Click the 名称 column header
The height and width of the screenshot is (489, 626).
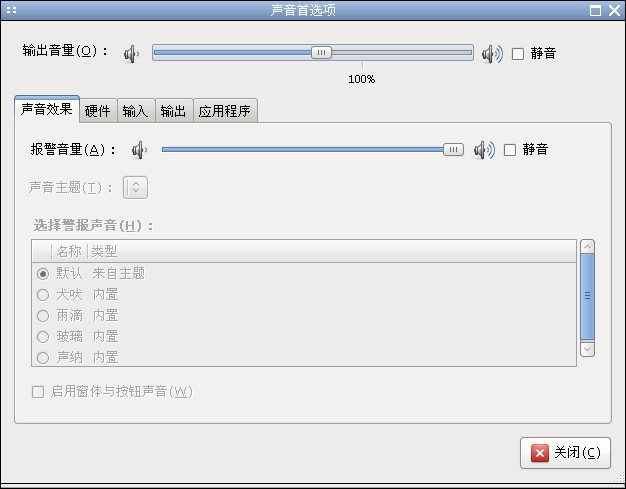[x=69, y=251]
